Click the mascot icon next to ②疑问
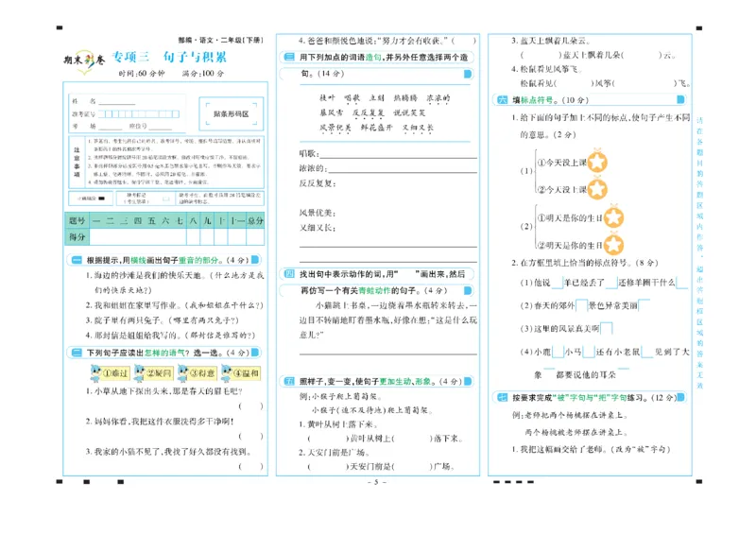This screenshot has height=535, width=756. pyautogui.click(x=139, y=372)
